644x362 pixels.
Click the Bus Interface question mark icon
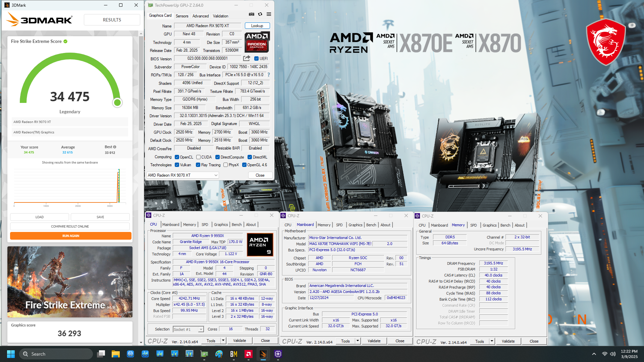pos(269,75)
